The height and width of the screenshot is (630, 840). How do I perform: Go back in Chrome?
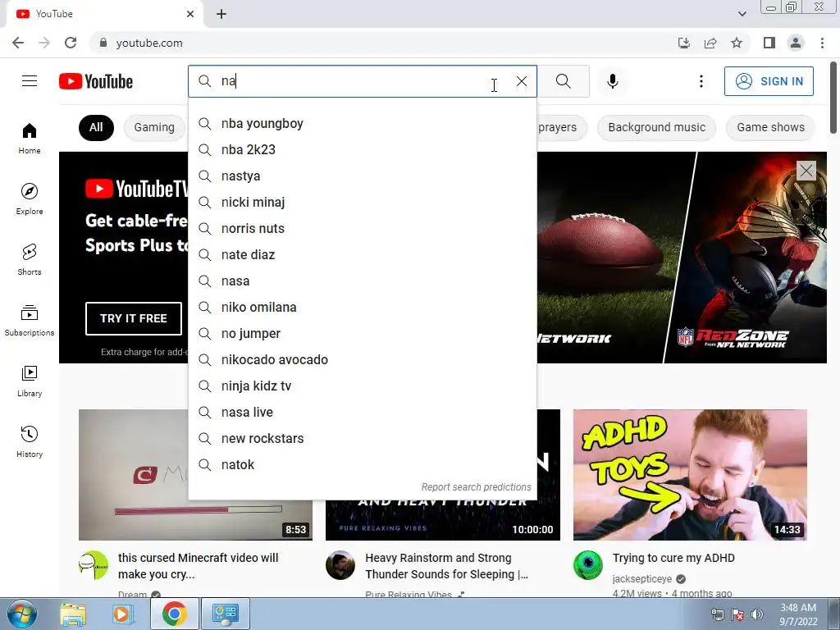click(18, 43)
